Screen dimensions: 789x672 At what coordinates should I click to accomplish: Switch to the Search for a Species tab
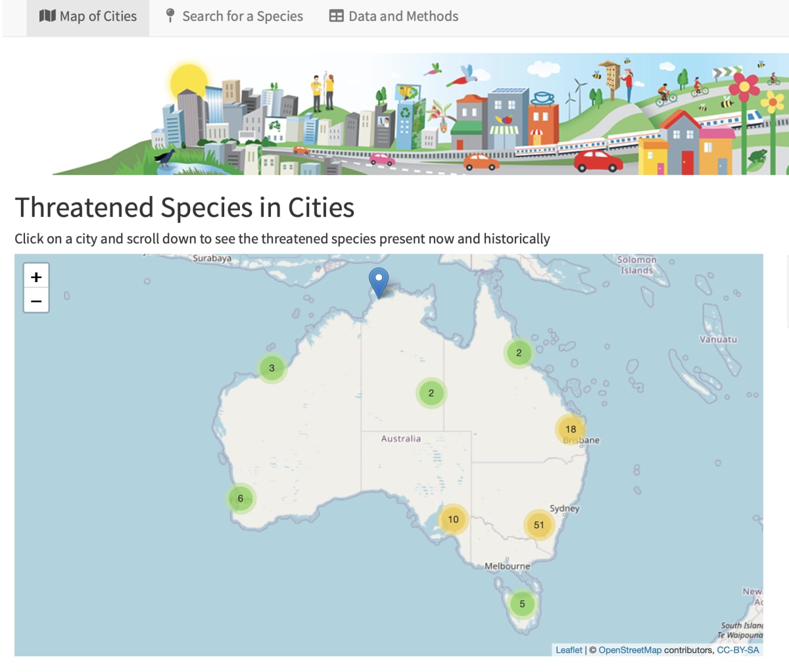242,16
